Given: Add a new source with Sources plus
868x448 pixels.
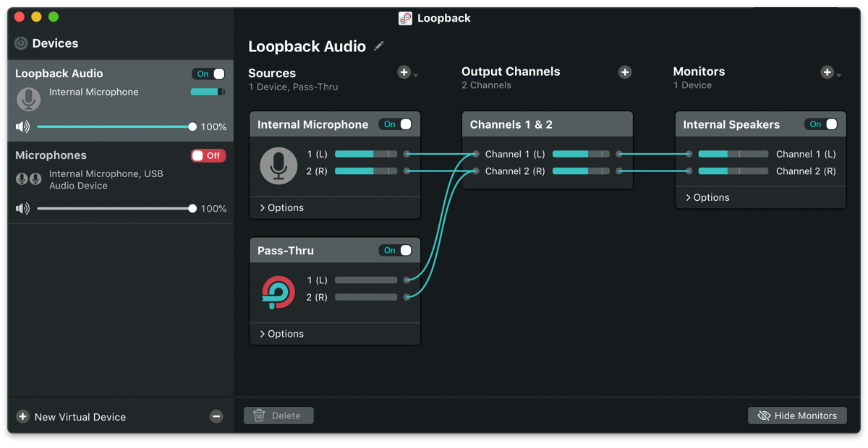Looking at the screenshot, I should pos(404,72).
